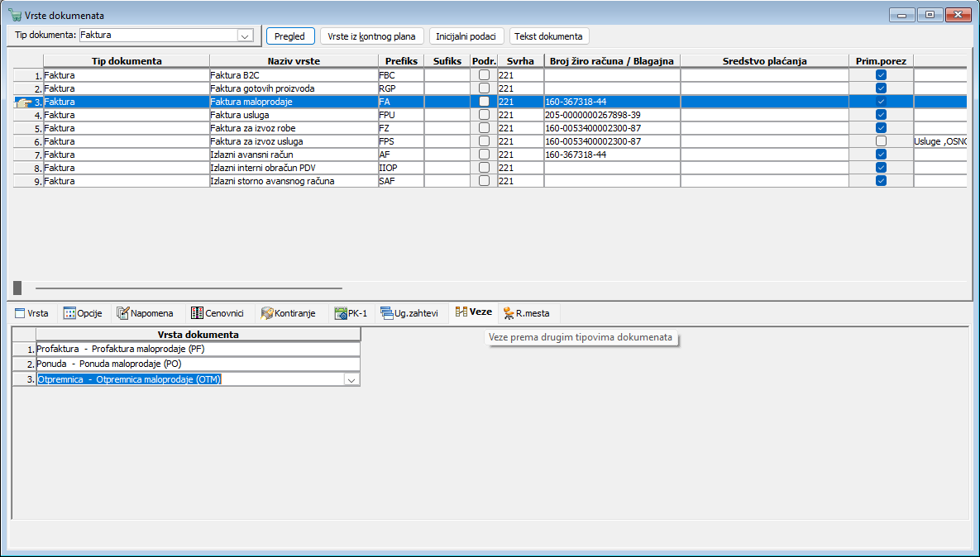980x557 pixels.
Task: Click the horizontal scrollbar of the upper table
Action: 189,288
